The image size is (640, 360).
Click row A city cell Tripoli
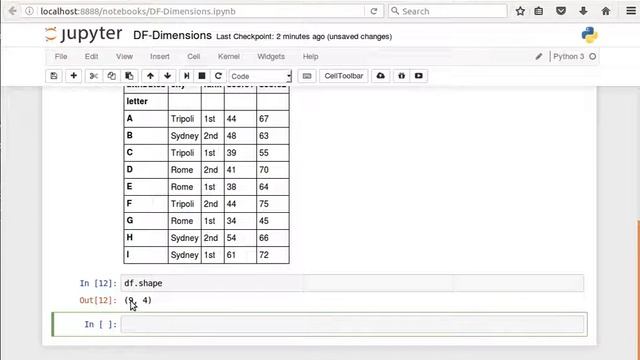tap(184, 119)
